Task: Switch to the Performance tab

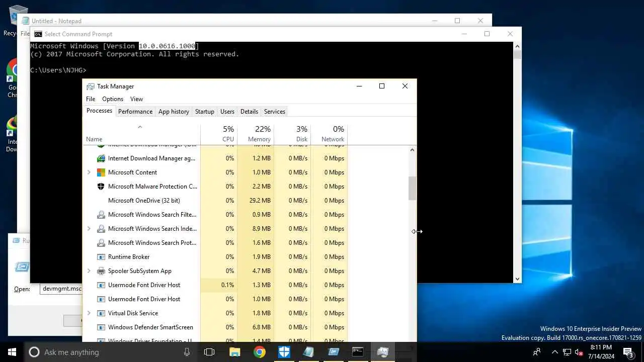Action: coord(135,112)
